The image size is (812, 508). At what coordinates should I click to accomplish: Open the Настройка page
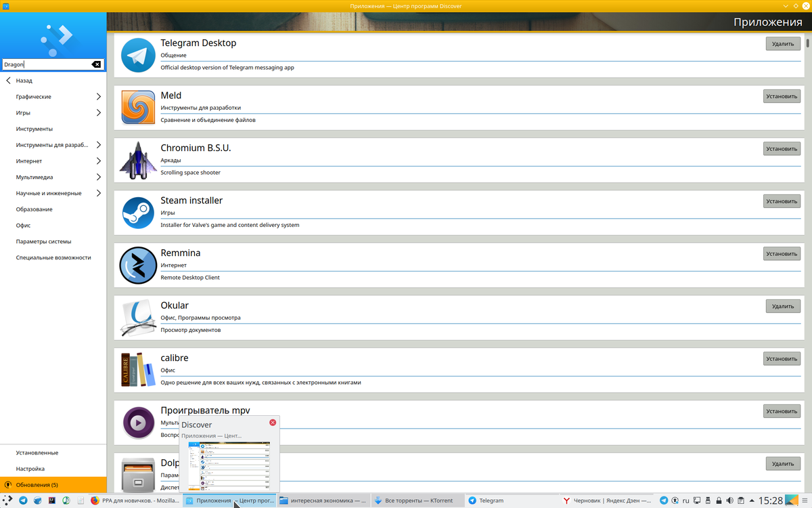coord(53,469)
